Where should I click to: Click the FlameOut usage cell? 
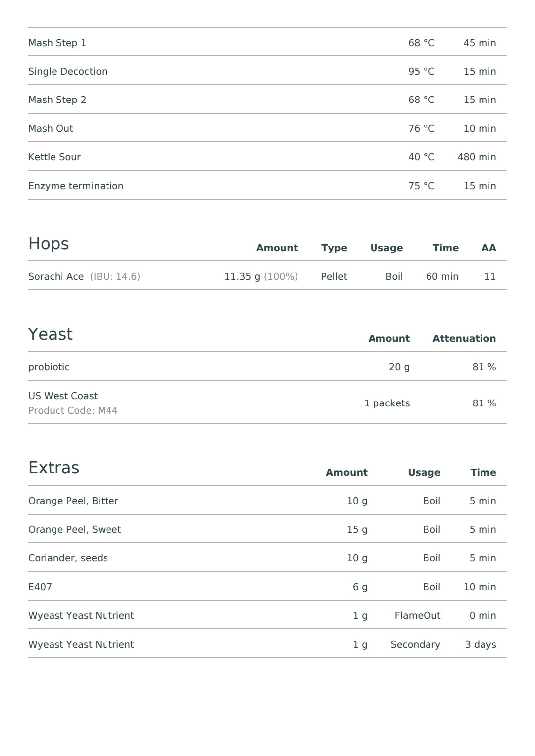click(417, 615)
